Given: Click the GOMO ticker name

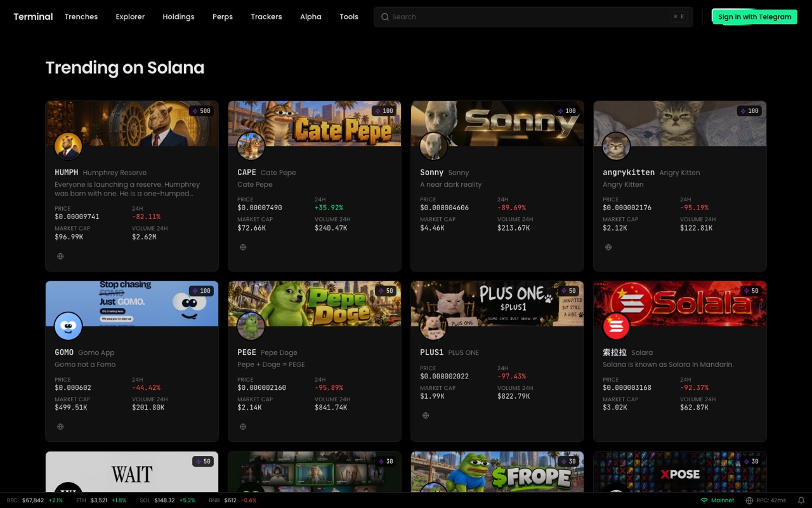Looking at the screenshot, I should [x=64, y=352].
